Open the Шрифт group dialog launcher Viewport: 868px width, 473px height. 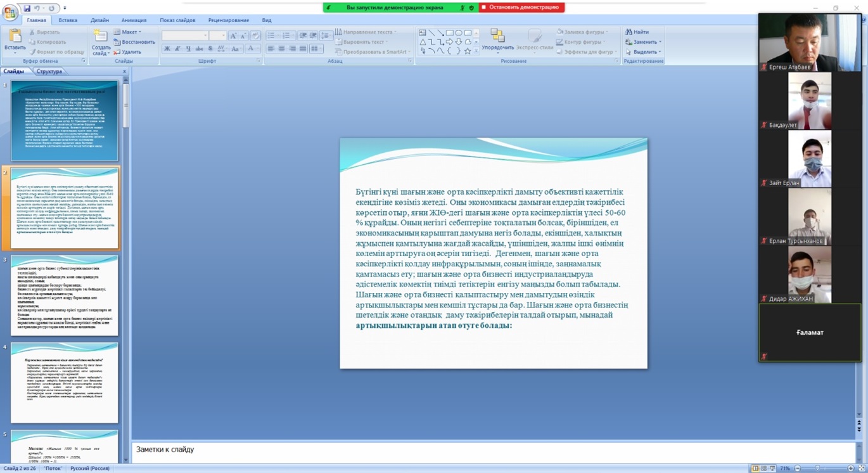[258, 61]
